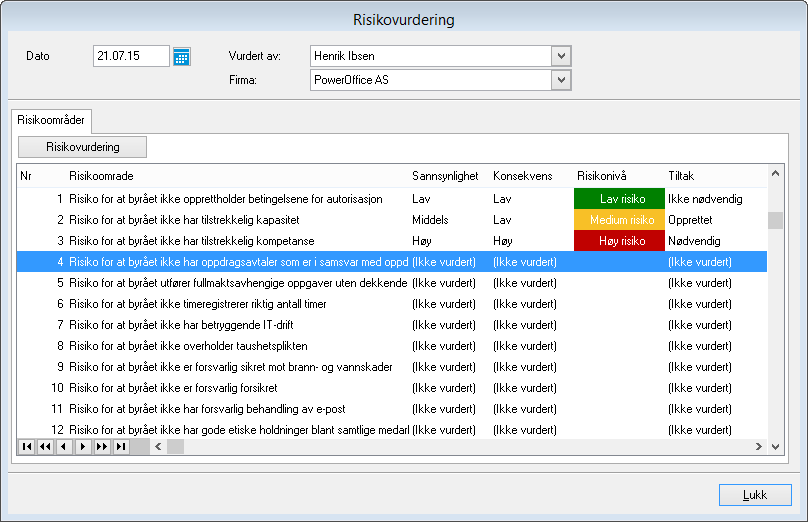Select the red Høy risiko cell

pos(619,241)
